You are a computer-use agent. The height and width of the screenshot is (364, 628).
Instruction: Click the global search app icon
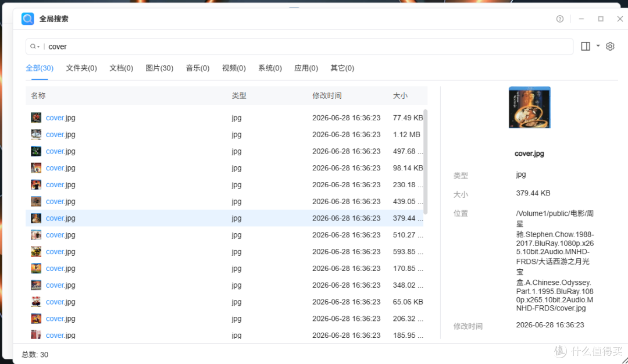[x=28, y=19]
